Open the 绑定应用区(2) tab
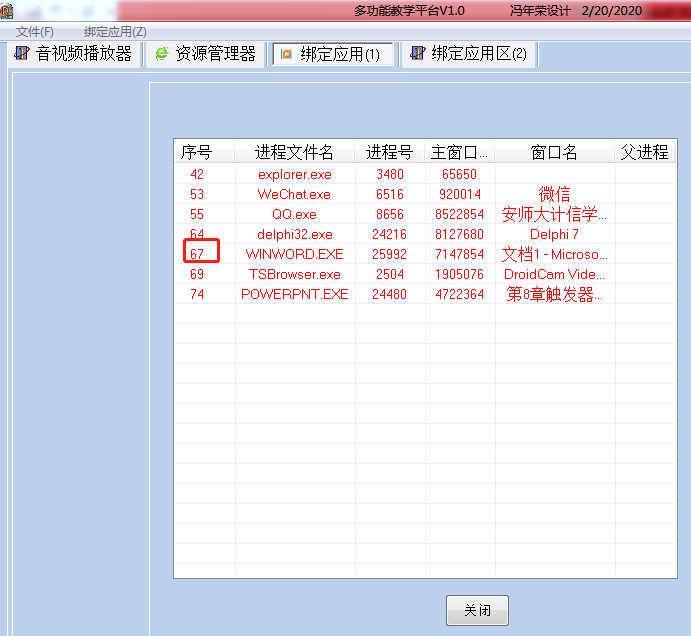 [x=469, y=54]
